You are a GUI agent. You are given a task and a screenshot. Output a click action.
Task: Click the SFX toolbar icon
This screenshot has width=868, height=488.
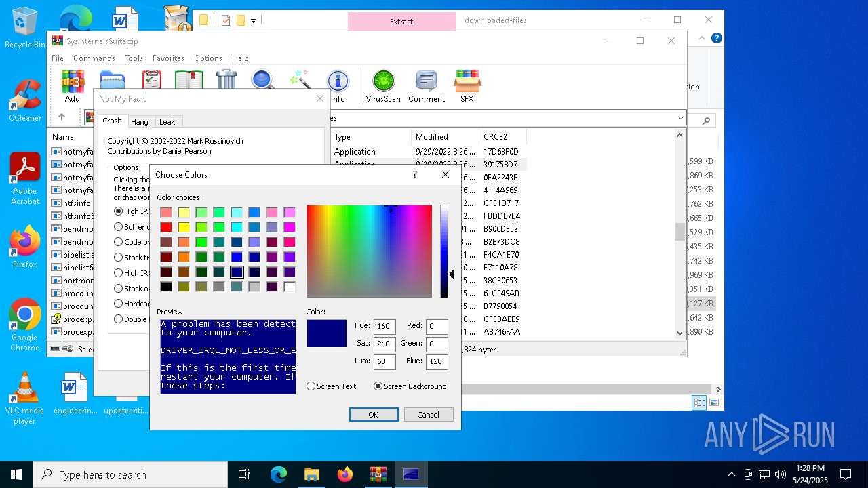(467, 86)
